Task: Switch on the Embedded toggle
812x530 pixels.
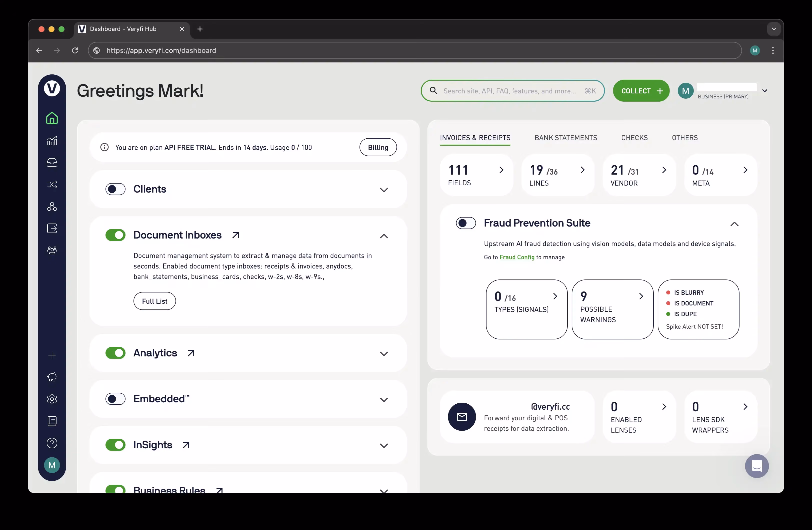Action: tap(115, 399)
